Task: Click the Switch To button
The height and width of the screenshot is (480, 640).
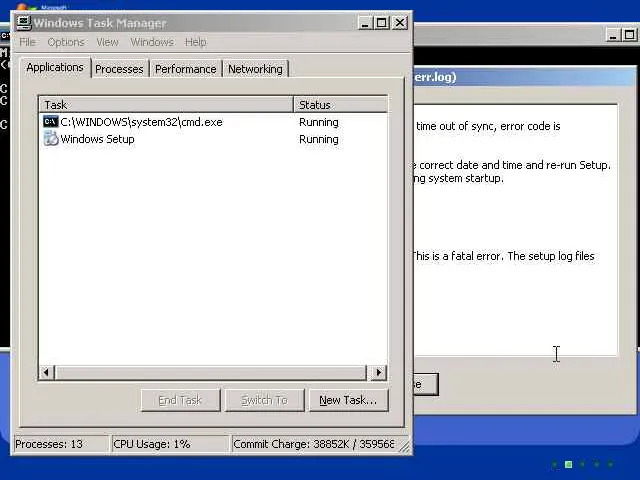Action: pos(264,400)
